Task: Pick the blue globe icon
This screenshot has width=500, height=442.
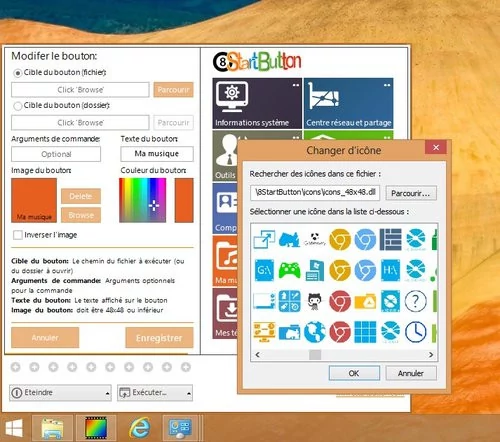Action: click(x=315, y=332)
